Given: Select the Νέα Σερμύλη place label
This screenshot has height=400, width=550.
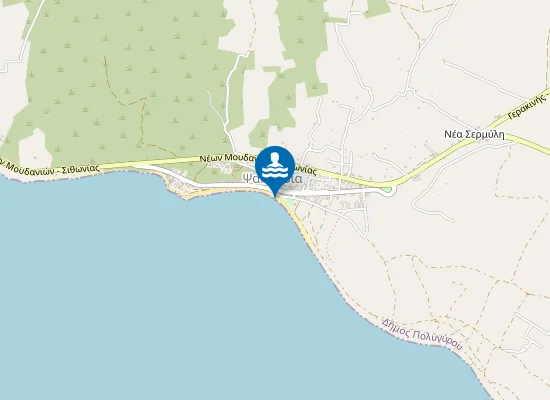Looking at the screenshot, I should [474, 134].
